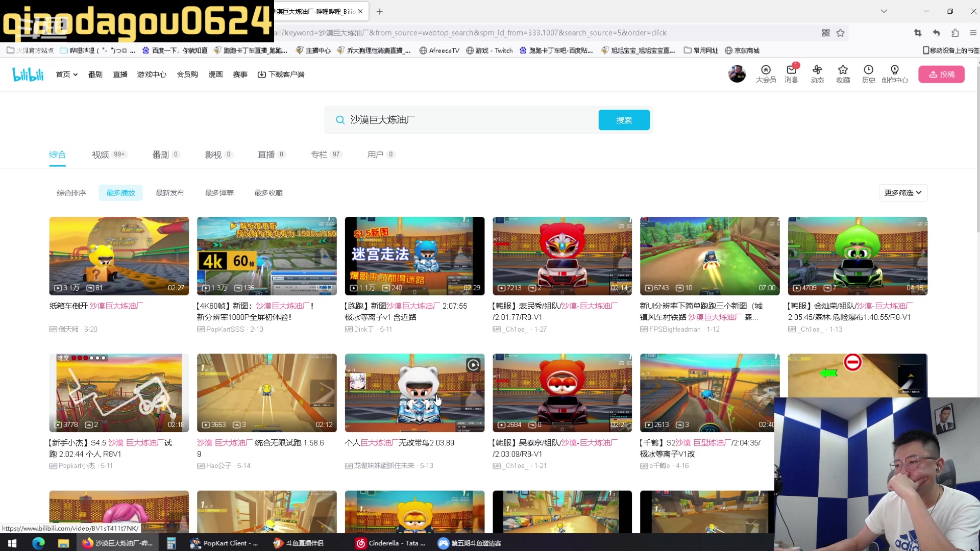
Task: Open the 创作中心 lightbulb icon
Action: [x=895, y=74]
